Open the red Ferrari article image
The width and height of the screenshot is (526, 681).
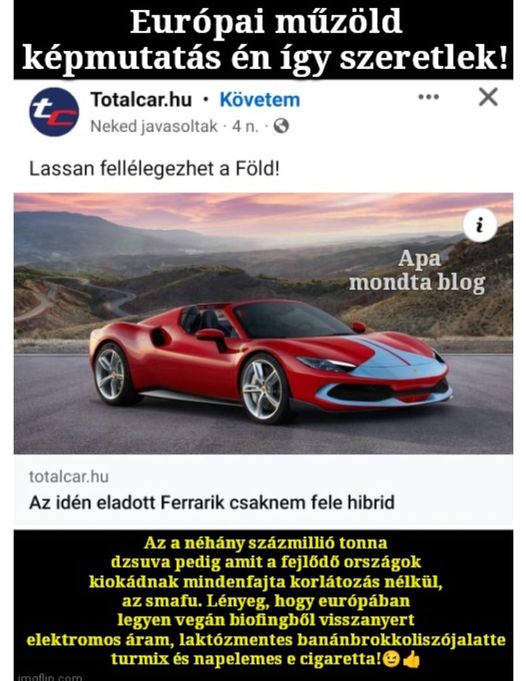(263, 324)
